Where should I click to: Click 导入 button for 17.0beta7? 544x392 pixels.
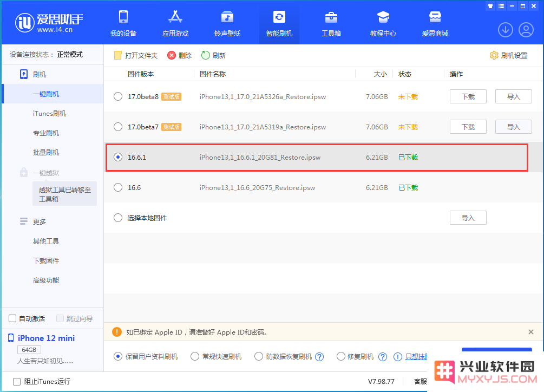tap(514, 127)
